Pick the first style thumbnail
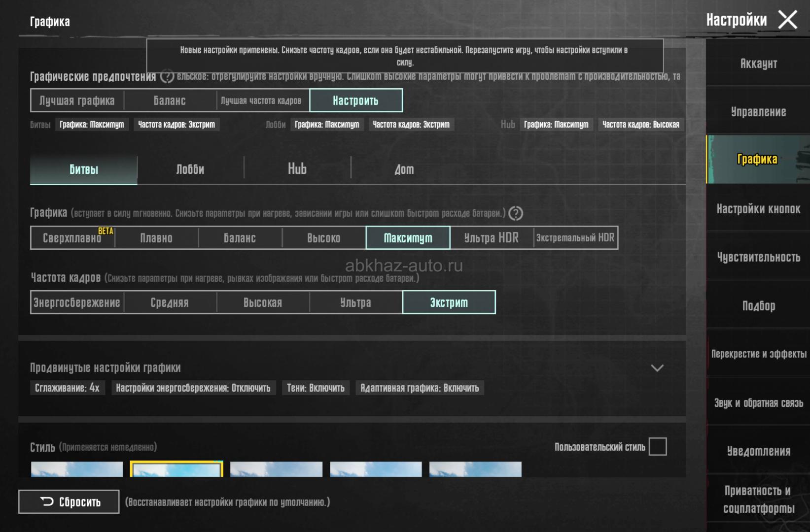The image size is (810, 532). (77, 469)
